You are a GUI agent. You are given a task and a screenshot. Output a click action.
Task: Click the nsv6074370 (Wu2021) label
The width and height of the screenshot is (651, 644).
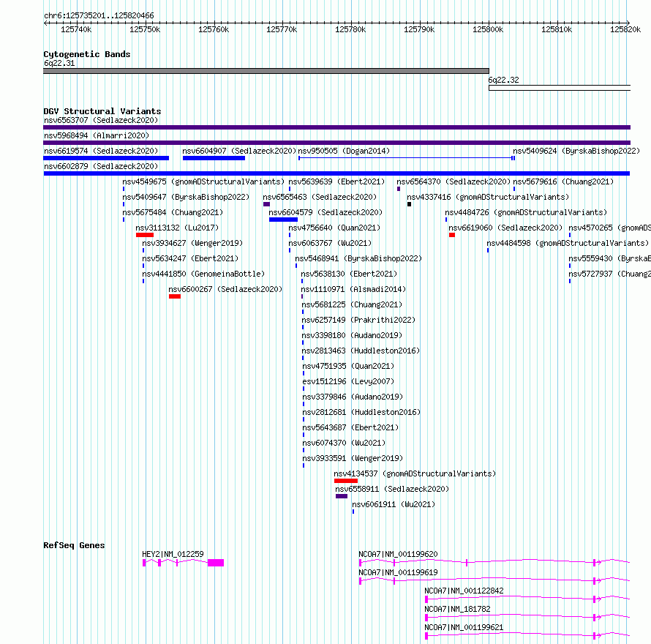(345, 443)
